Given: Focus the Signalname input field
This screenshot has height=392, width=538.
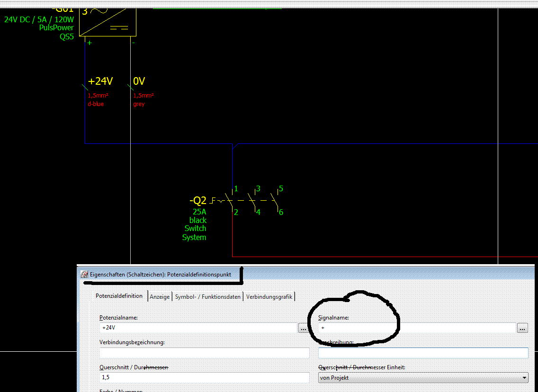Looking at the screenshot, I should 417,328.
